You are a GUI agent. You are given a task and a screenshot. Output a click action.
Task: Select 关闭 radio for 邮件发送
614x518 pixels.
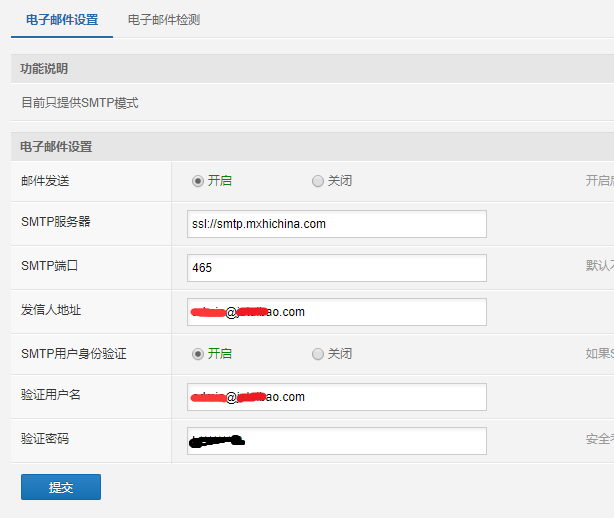[x=318, y=181]
